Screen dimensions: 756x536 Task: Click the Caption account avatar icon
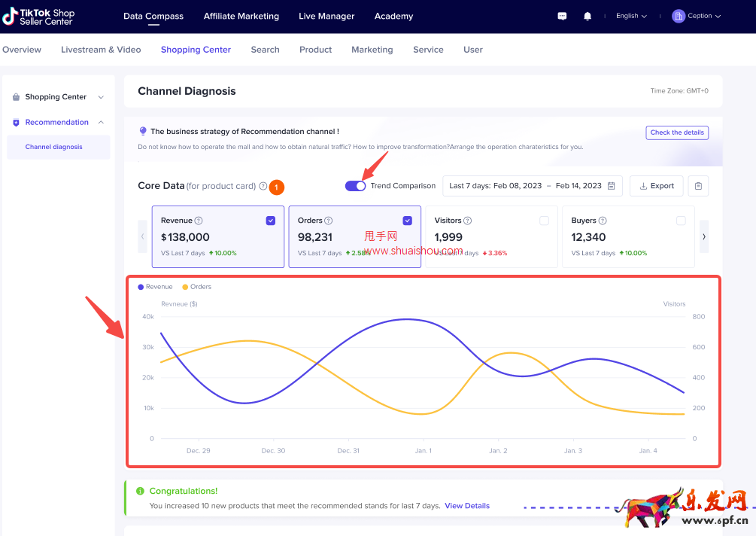click(x=679, y=16)
